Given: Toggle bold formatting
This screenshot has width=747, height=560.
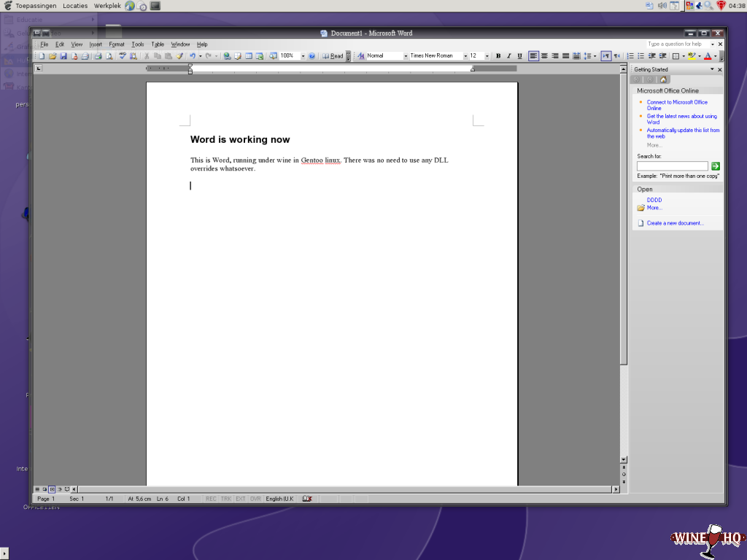Looking at the screenshot, I should [x=498, y=56].
